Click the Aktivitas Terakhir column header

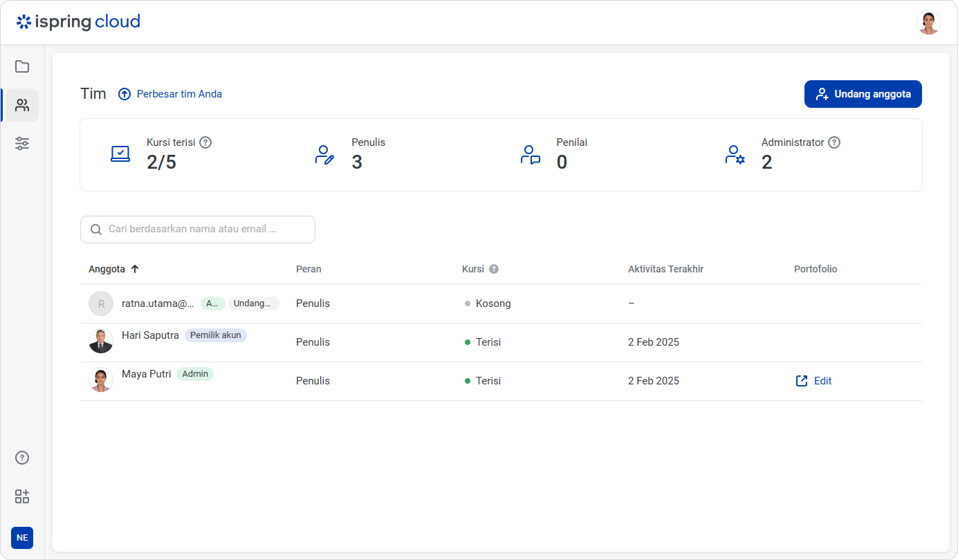pos(666,269)
